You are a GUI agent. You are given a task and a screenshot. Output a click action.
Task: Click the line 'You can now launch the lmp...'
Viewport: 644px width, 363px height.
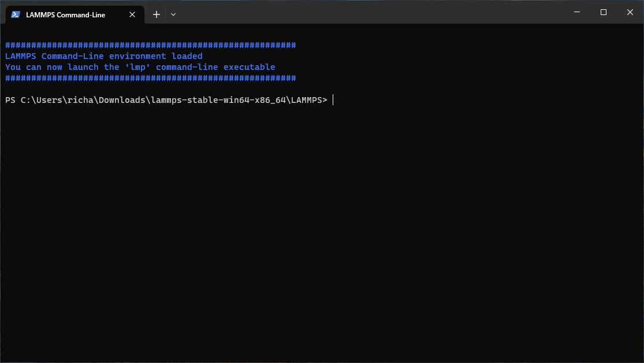point(140,67)
